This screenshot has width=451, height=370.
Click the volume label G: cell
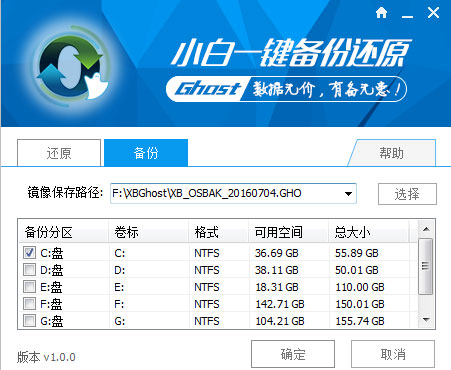point(120,321)
